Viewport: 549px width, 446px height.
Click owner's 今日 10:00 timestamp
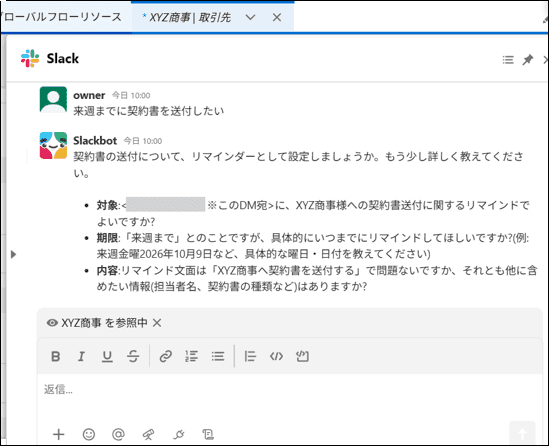[x=131, y=96]
